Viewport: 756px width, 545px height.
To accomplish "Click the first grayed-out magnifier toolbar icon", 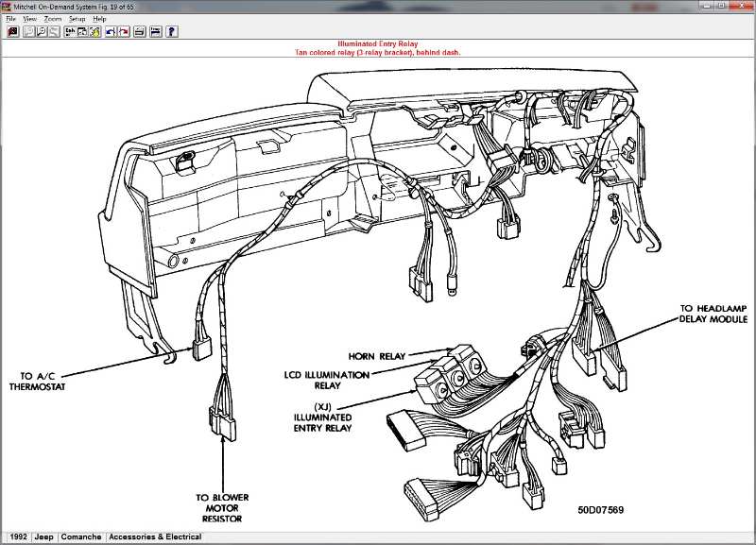I will (28, 31).
